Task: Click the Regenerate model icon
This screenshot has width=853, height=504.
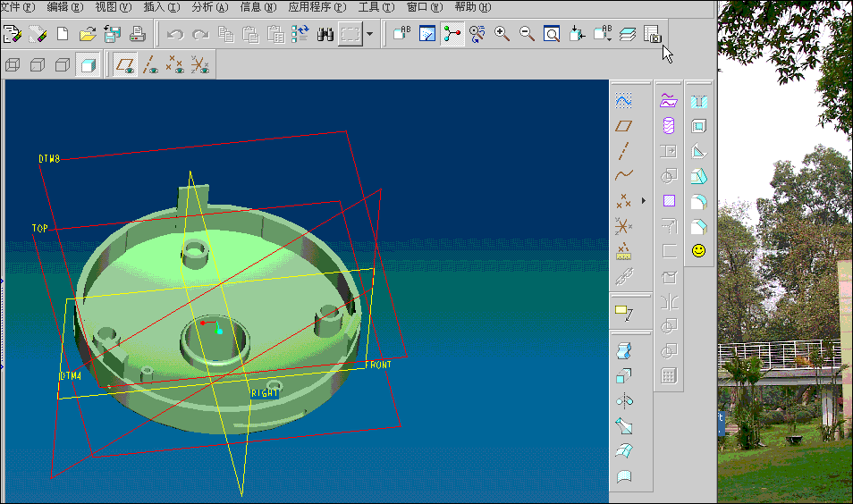Action: pos(300,34)
